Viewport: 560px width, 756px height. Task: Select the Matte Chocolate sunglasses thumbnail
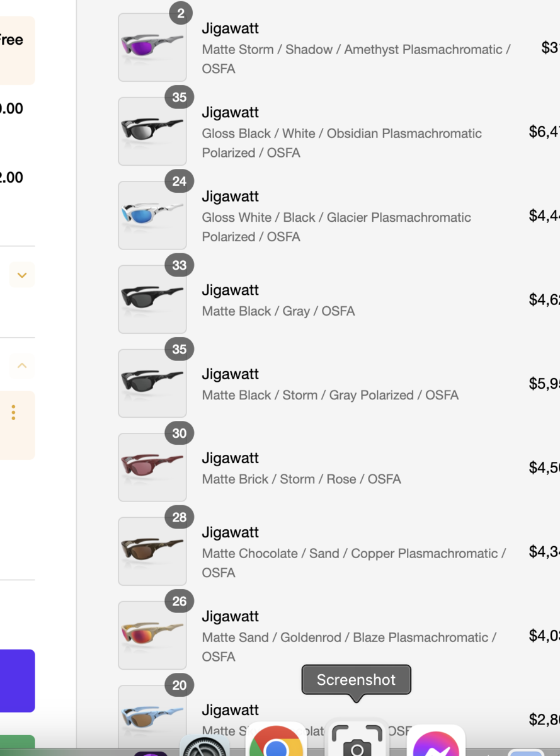tap(152, 551)
